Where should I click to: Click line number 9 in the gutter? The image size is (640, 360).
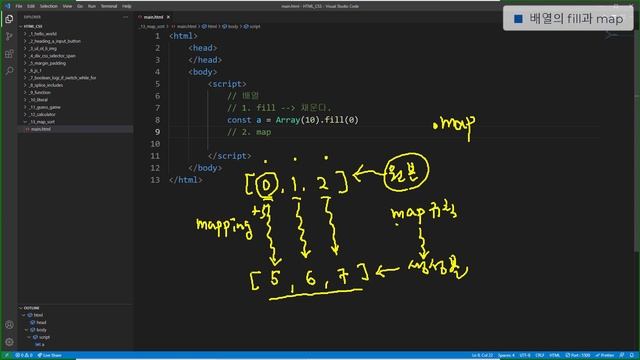pyautogui.click(x=157, y=132)
